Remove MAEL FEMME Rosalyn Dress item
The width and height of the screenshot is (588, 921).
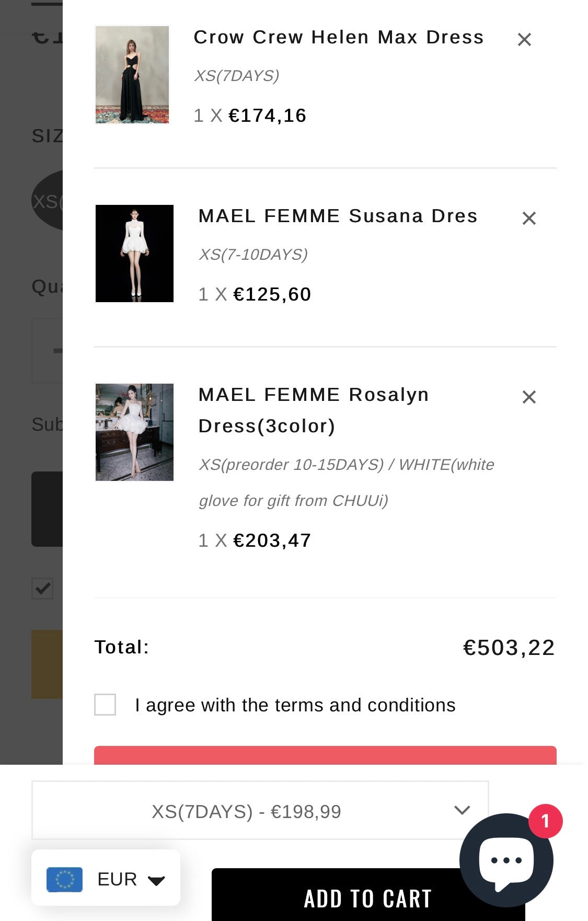pyautogui.click(x=529, y=397)
